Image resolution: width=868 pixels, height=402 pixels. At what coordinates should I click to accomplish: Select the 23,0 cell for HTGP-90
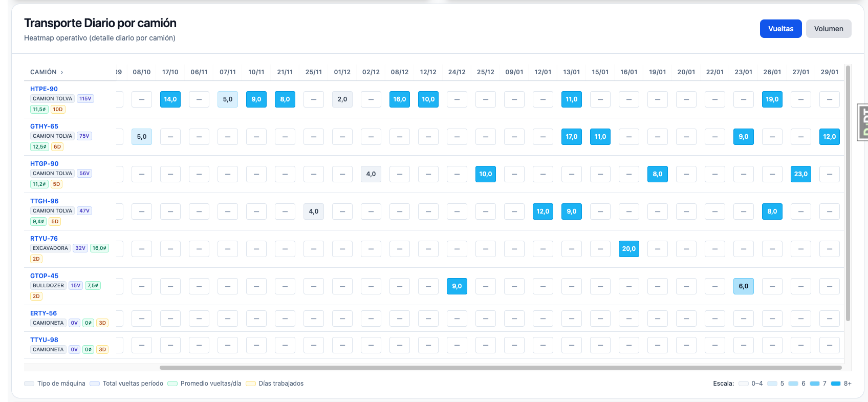tap(800, 174)
